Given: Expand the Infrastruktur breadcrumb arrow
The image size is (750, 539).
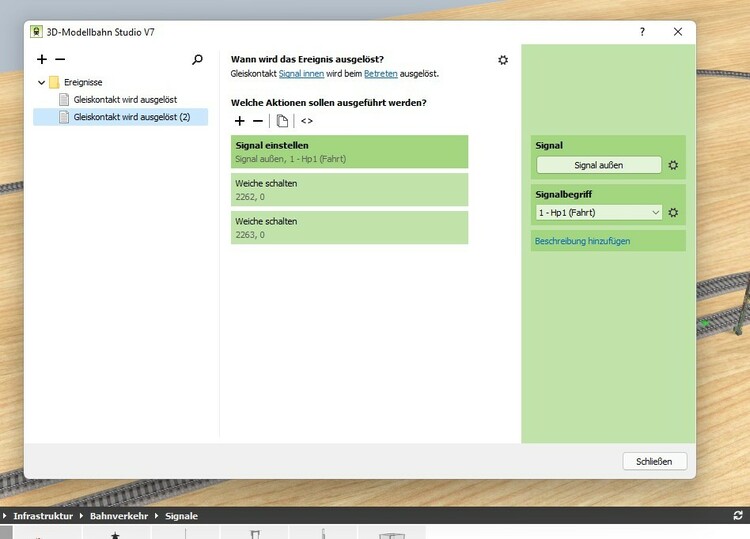Looking at the screenshot, I should [5, 516].
